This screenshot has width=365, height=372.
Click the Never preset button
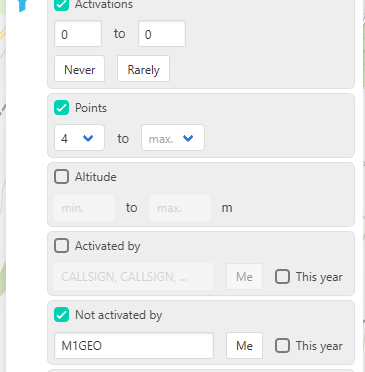(x=80, y=69)
